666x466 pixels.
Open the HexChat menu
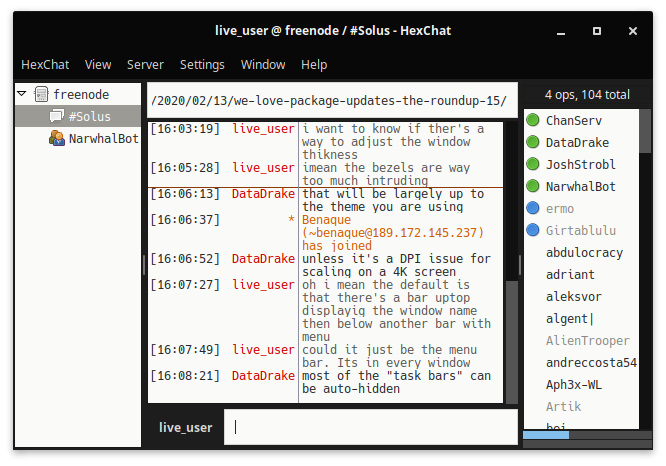[45, 65]
